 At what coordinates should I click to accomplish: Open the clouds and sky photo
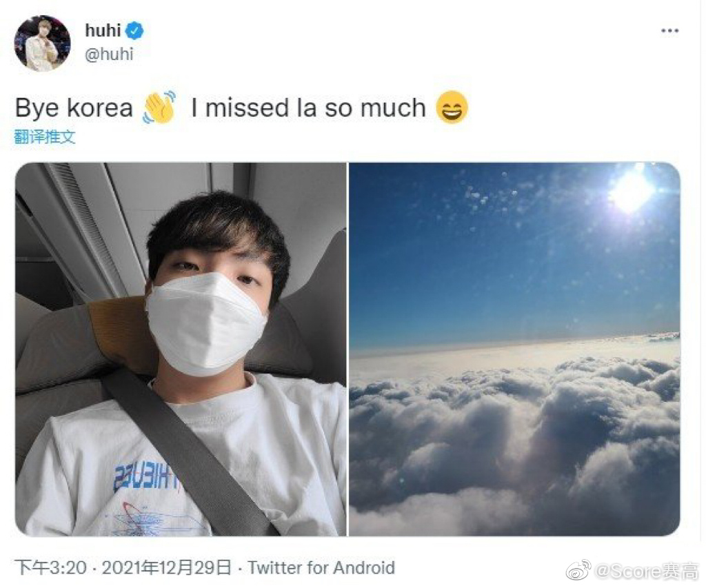514,349
